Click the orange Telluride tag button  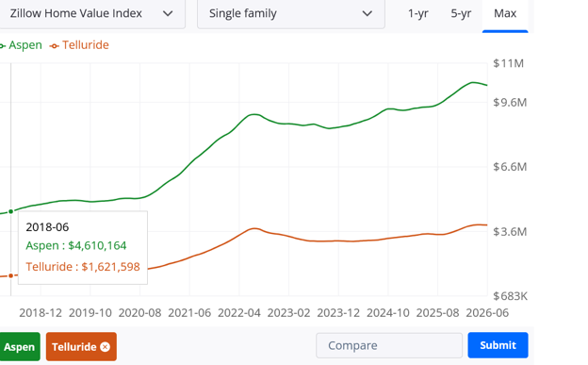[81, 346]
